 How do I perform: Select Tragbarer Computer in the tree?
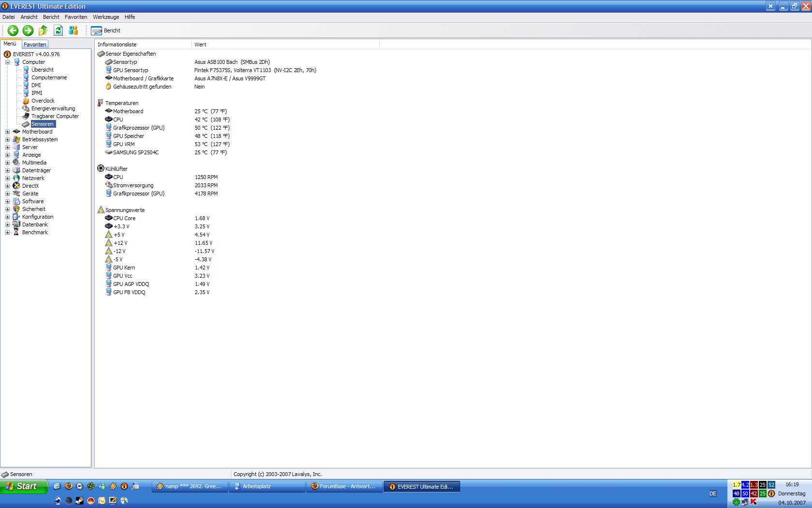pos(55,116)
